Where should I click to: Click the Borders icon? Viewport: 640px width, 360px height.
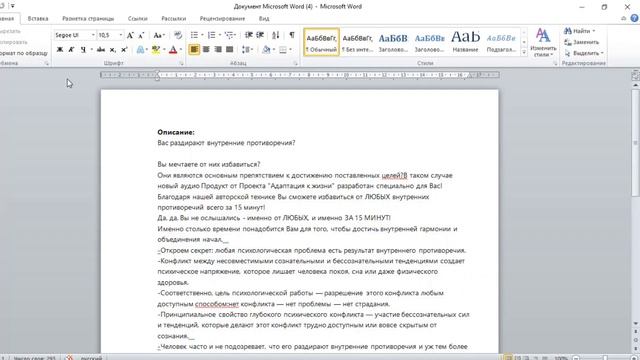pos(282,49)
